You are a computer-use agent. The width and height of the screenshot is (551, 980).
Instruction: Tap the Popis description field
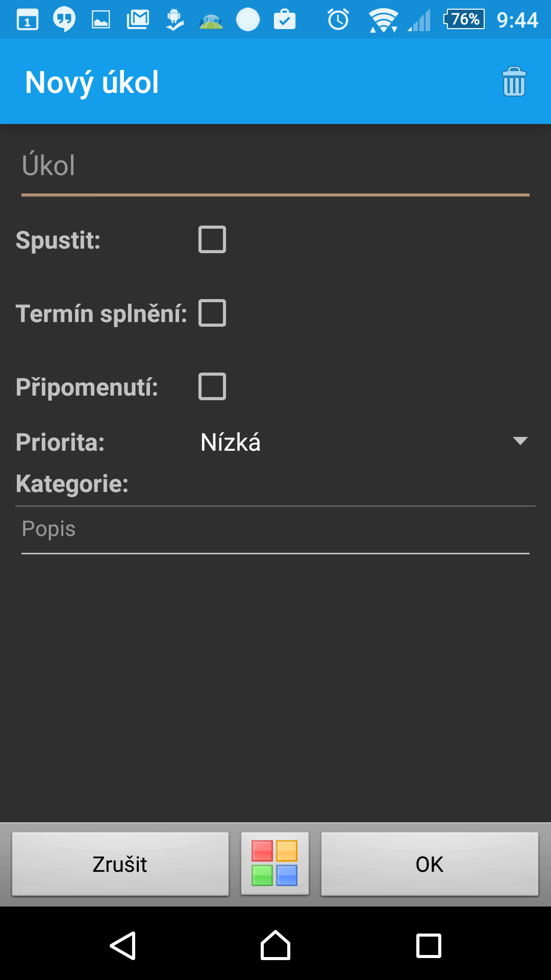pos(275,530)
